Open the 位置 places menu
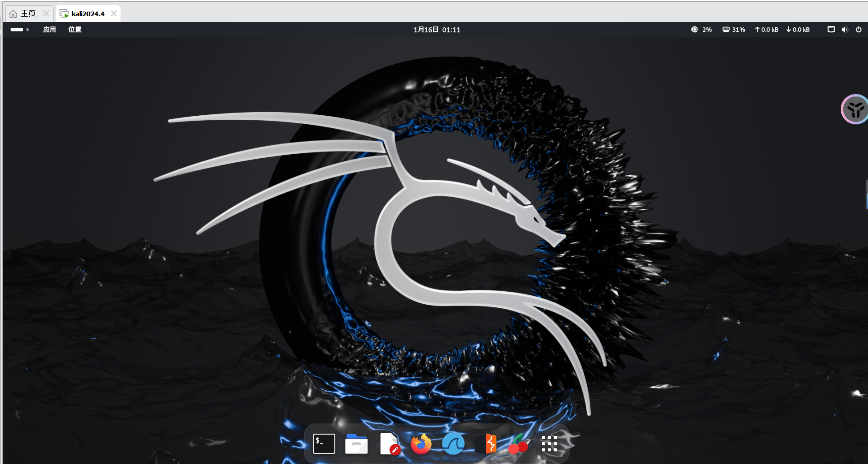868x464 pixels. point(75,29)
